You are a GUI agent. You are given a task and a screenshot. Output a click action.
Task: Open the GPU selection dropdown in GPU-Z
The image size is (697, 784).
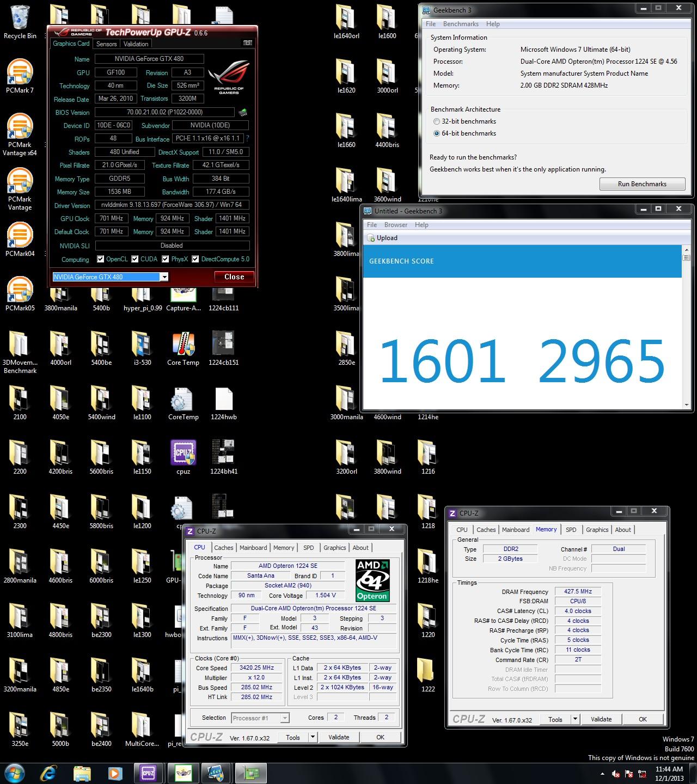tap(164, 277)
